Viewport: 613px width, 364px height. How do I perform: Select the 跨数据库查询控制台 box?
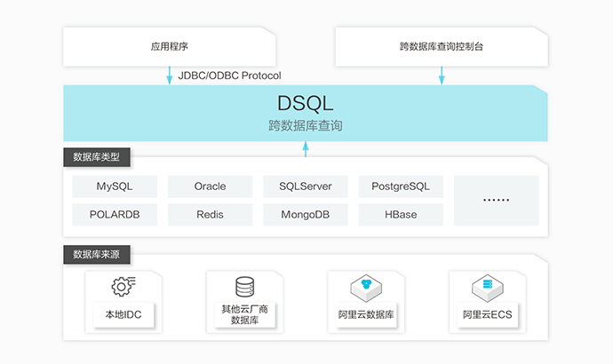tap(442, 46)
